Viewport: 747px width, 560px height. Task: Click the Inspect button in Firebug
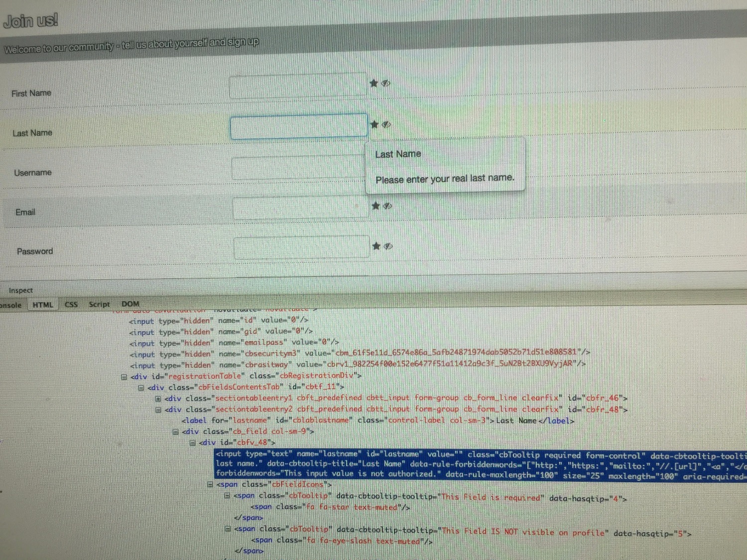click(20, 290)
